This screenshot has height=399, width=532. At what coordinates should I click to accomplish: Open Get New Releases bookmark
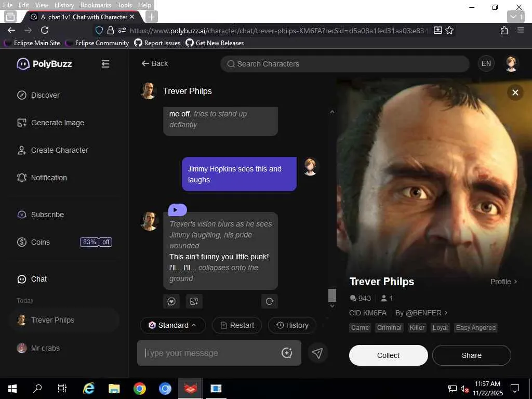[x=215, y=43]
